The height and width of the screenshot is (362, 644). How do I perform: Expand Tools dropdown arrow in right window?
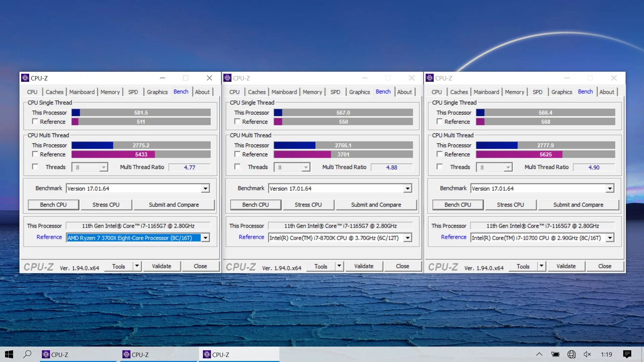tap(541, 266)
